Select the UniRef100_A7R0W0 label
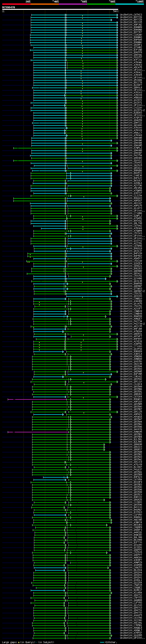This screenshot has height=644, width=146. pos(131,63)
